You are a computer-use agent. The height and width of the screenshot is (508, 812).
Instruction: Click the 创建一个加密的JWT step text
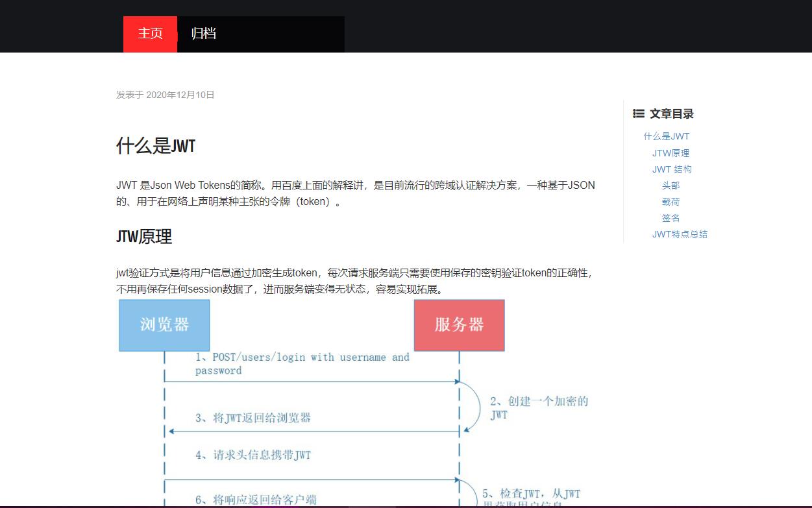(x=538, y=407)
